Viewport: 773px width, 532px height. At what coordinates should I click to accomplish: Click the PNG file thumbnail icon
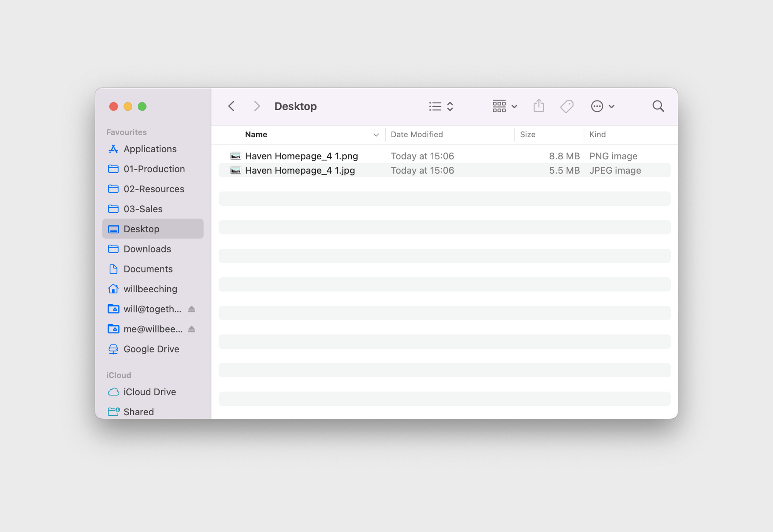[x=235, y=156]
